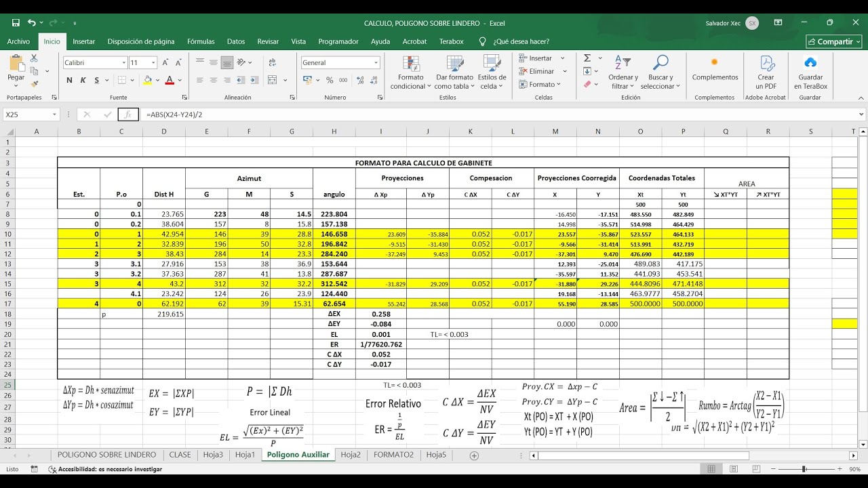The image size is (868, 488).
Task: Open the General number format dropdown
Action: click(x=376, y=62)
